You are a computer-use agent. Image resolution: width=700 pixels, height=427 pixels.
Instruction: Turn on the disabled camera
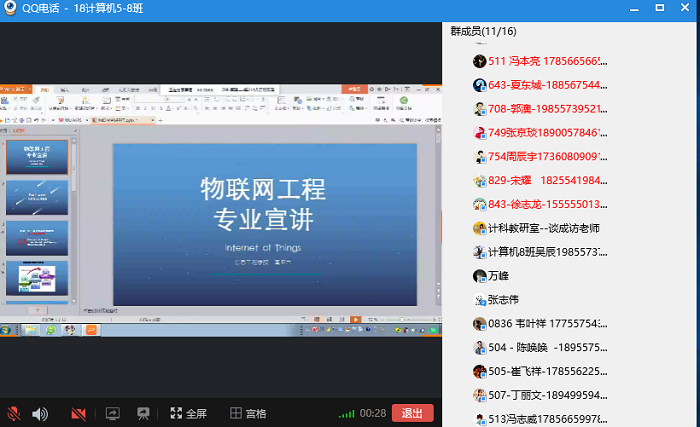coord(79,413)
